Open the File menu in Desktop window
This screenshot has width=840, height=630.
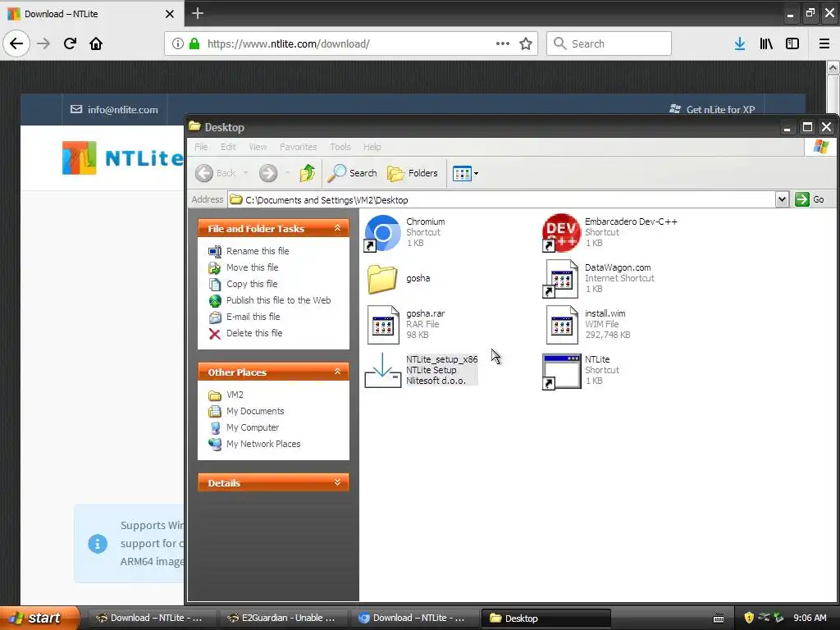click(201, 147)
